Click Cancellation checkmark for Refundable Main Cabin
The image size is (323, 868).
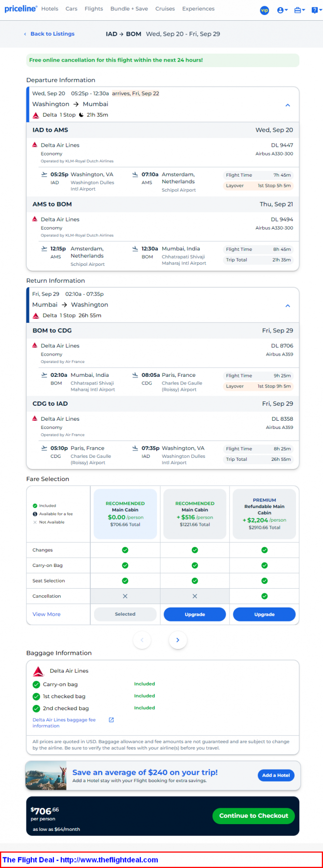point(264,596)
